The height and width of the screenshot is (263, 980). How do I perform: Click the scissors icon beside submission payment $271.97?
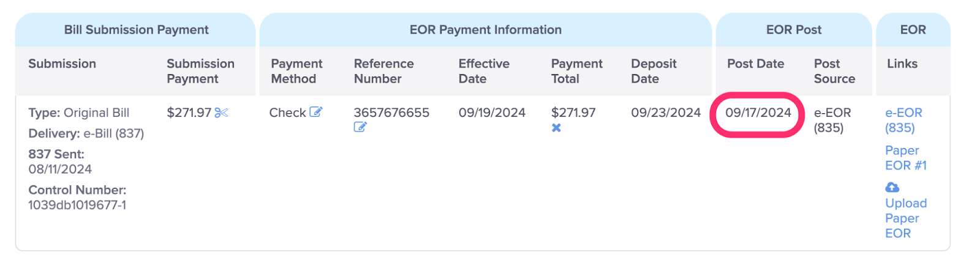tap(221, 113)
